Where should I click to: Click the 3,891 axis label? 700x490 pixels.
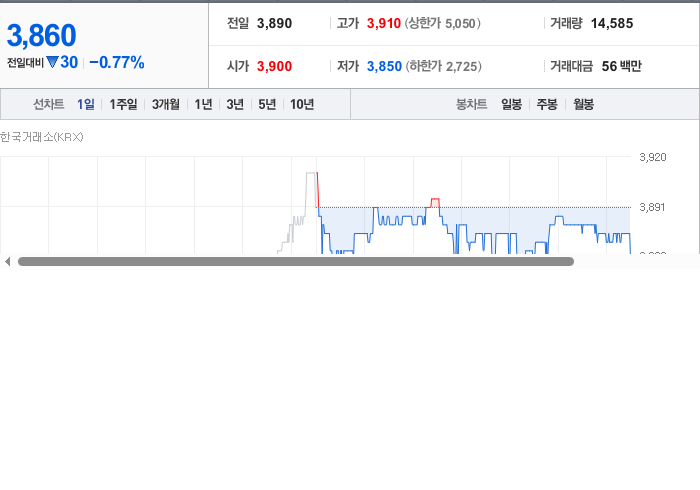652,207
